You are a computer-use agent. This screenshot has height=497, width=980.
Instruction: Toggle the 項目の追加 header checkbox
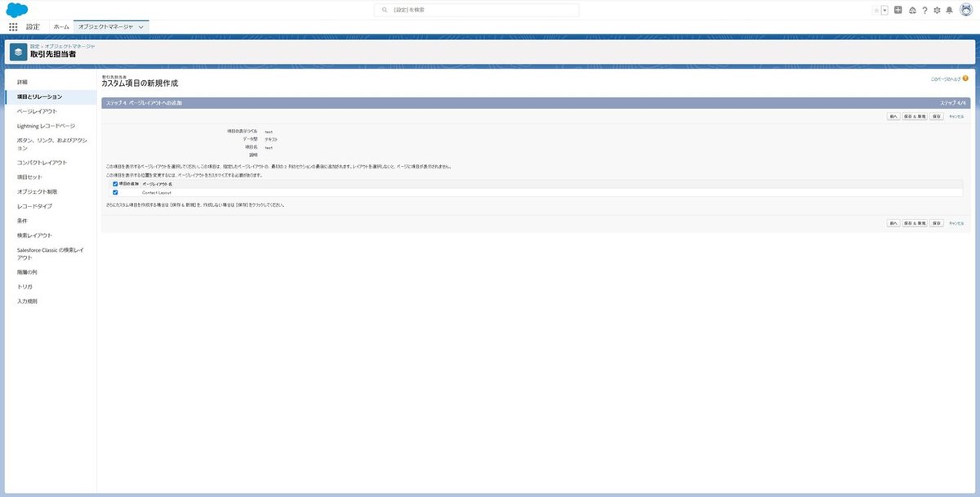point(115,184)
